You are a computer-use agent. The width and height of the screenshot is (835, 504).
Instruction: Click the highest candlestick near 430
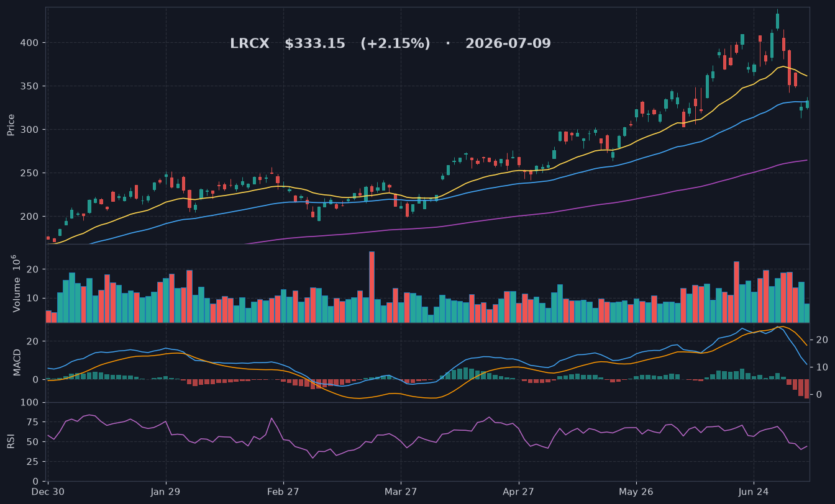click(x=777, y=21)
